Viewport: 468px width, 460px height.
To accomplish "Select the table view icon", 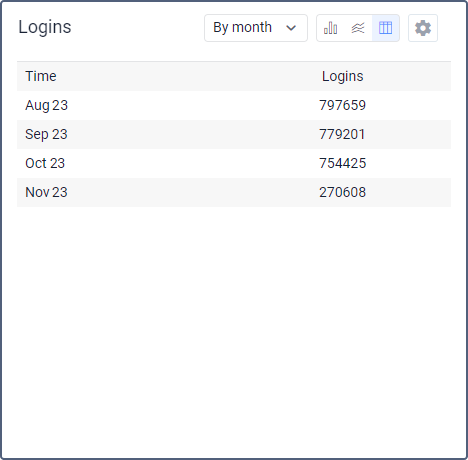I will coord(385,28).
